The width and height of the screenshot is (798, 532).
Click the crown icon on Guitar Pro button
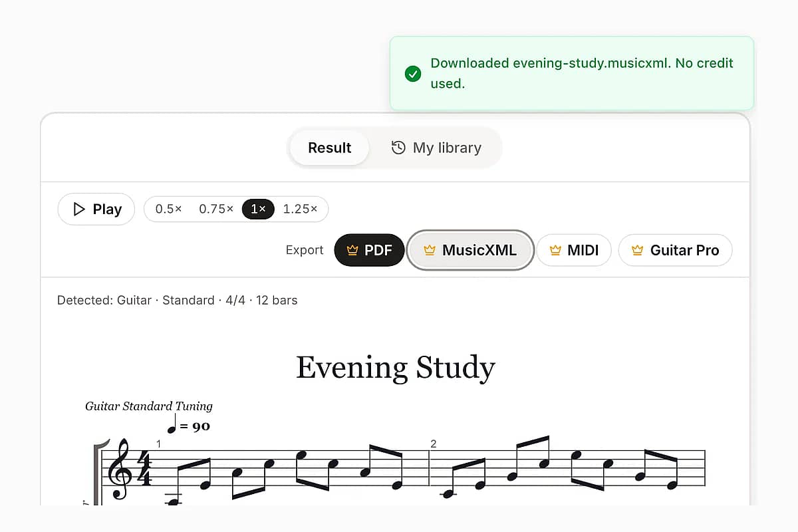tap(638, 251)
